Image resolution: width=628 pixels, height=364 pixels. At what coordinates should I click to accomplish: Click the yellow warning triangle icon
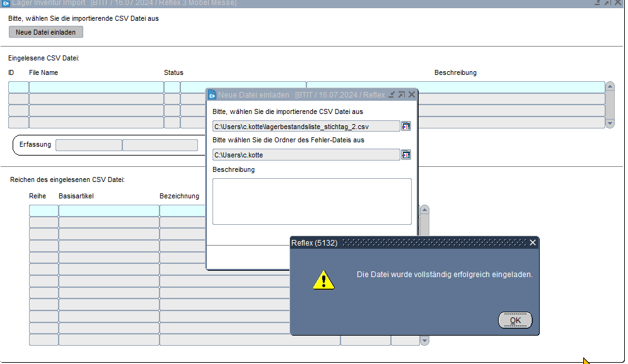pos(323,280)
